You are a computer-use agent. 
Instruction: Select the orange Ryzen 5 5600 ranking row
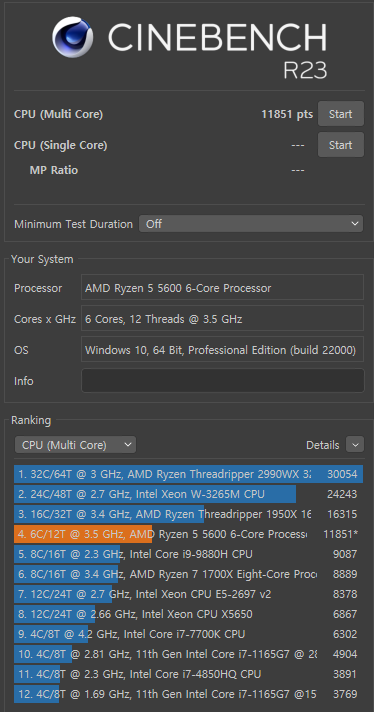click(x=188, y=534)
